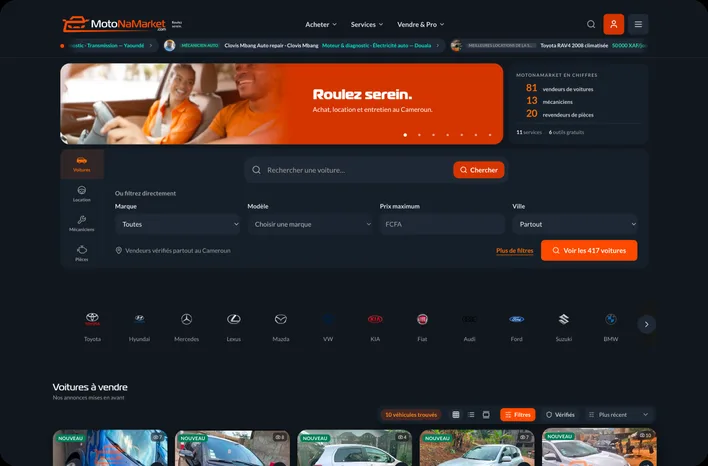Click the orange user account icon
This screenshot has width=708, height=466.
tap(614, 24)
